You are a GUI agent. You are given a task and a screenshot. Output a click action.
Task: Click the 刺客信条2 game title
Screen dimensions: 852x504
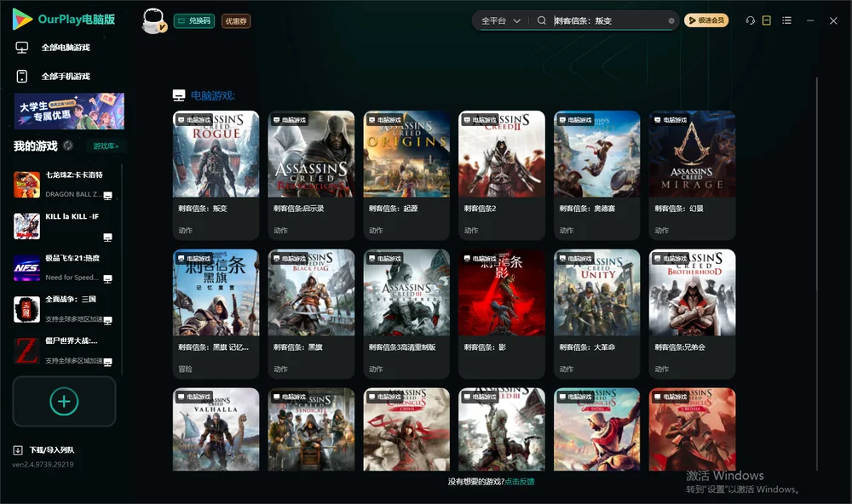pyautogui.click(x=480, y=209)
